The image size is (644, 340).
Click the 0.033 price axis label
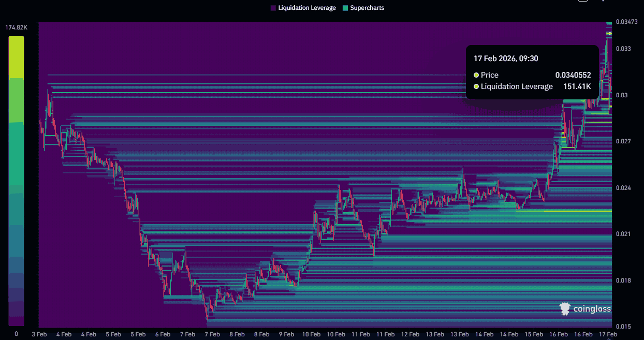tap(623, 49)
